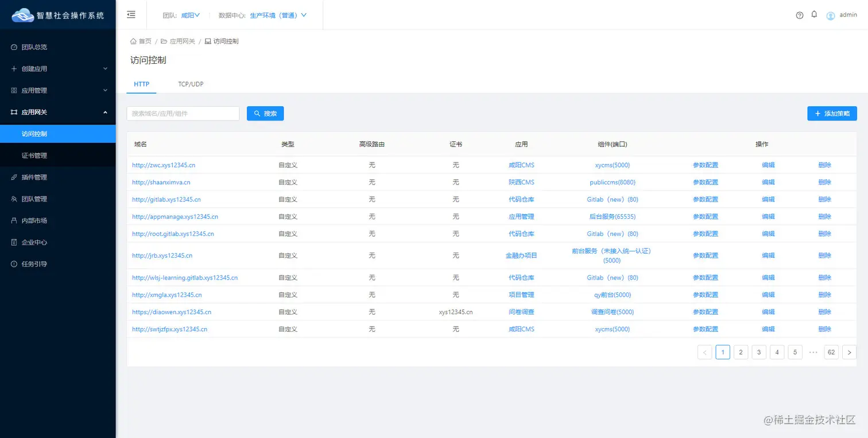Open help via question mark icon
The width and height of the screenshot is (868, 438).
pyautogui.click(x=800, y=15)
